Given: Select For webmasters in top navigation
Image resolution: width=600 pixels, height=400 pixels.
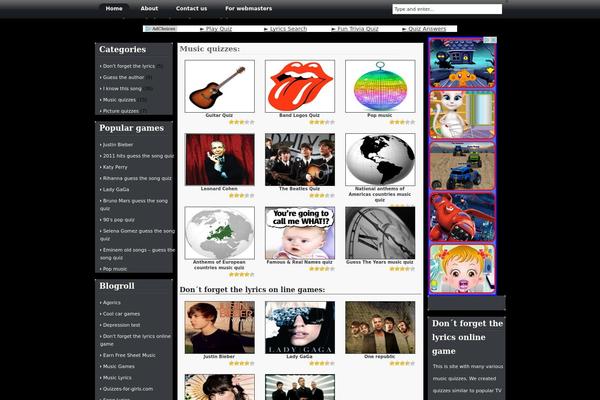Looking at the screenshot, I should [x=248, y=8].
